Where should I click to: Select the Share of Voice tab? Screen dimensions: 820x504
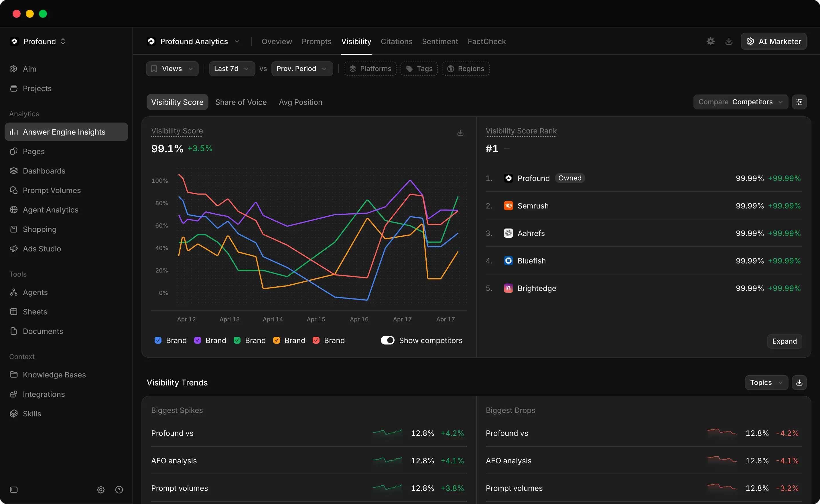[241, 102]
